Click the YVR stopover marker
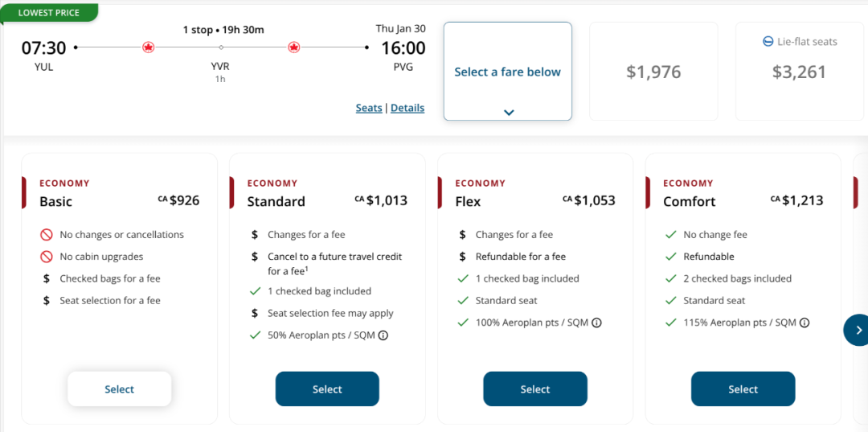 [x=221, y=47]
